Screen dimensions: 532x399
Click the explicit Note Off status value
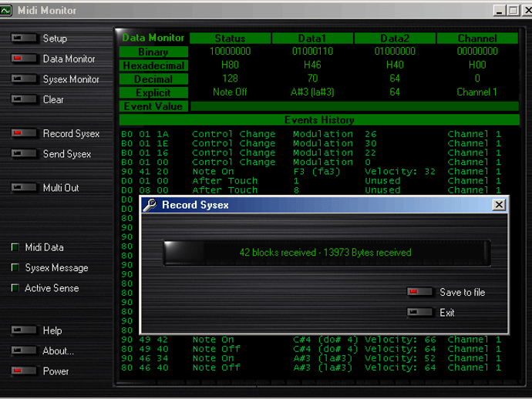coord(230,92)
